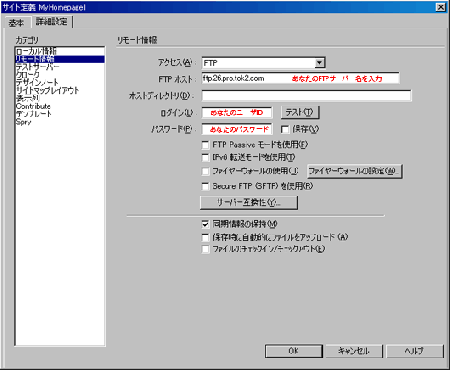
Task: Select テストサーバー category
Action: point(38,67)
